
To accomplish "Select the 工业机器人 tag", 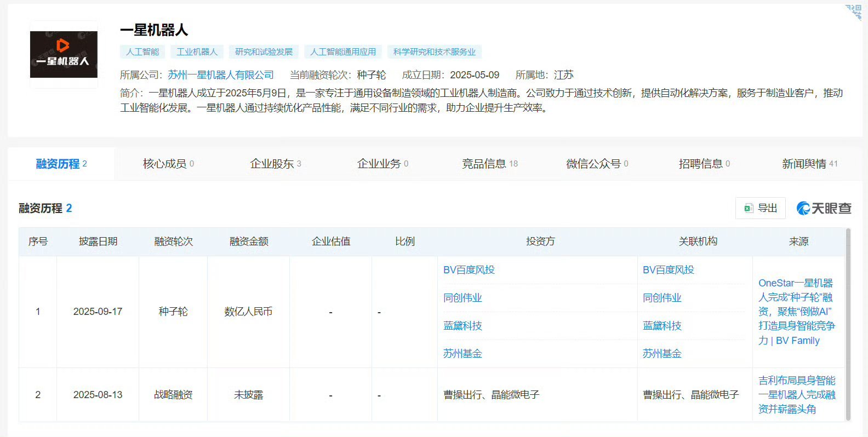I will click(x=197, y=52).
